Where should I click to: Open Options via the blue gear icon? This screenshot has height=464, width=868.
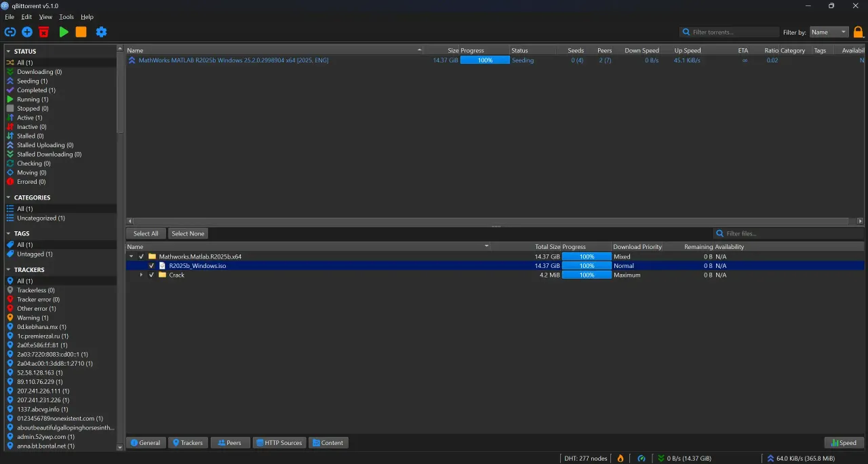pos(101,32)
